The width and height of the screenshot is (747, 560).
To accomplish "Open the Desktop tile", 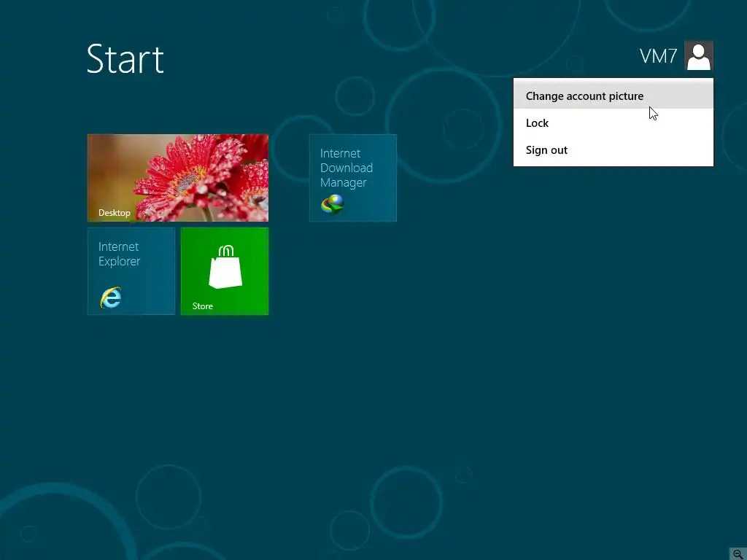I will pos(178,178).
